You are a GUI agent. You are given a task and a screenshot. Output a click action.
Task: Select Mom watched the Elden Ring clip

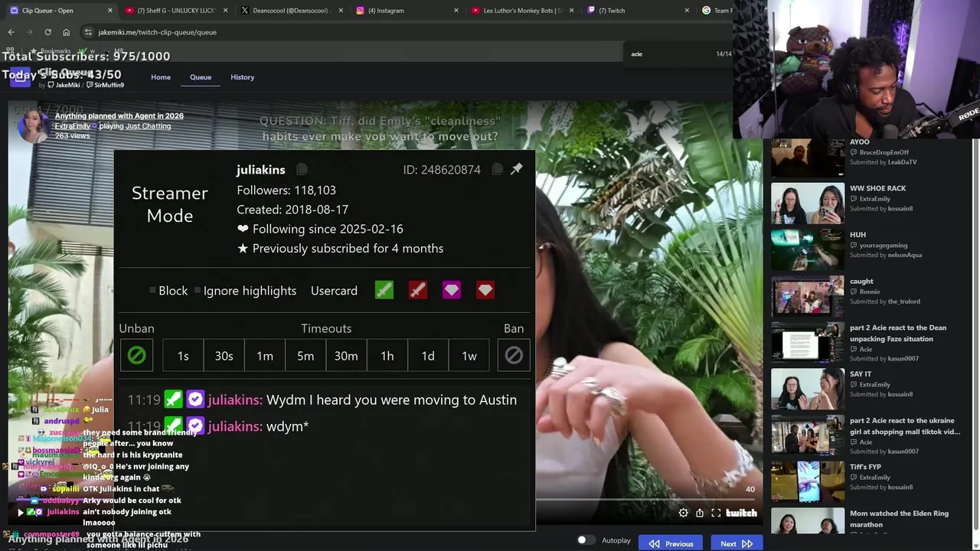(807, 521)
